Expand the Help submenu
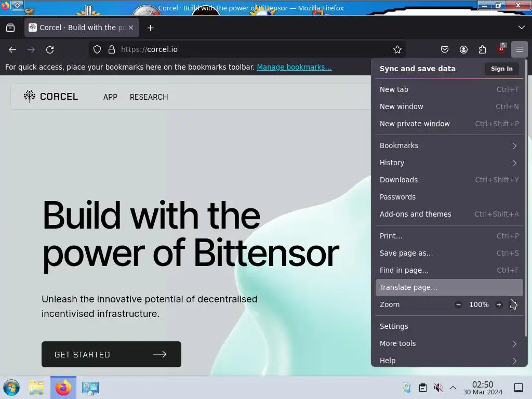This screenshot has width=532, height=399. (x=449, y=360)
